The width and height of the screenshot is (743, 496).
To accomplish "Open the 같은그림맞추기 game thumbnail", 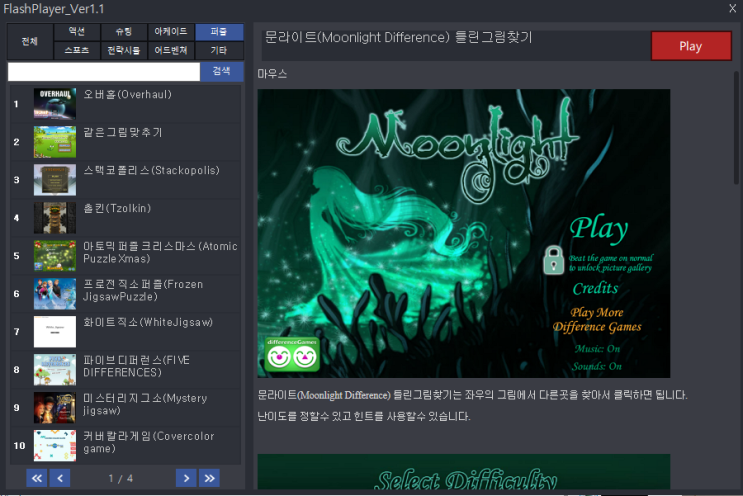I will point(55,142).
